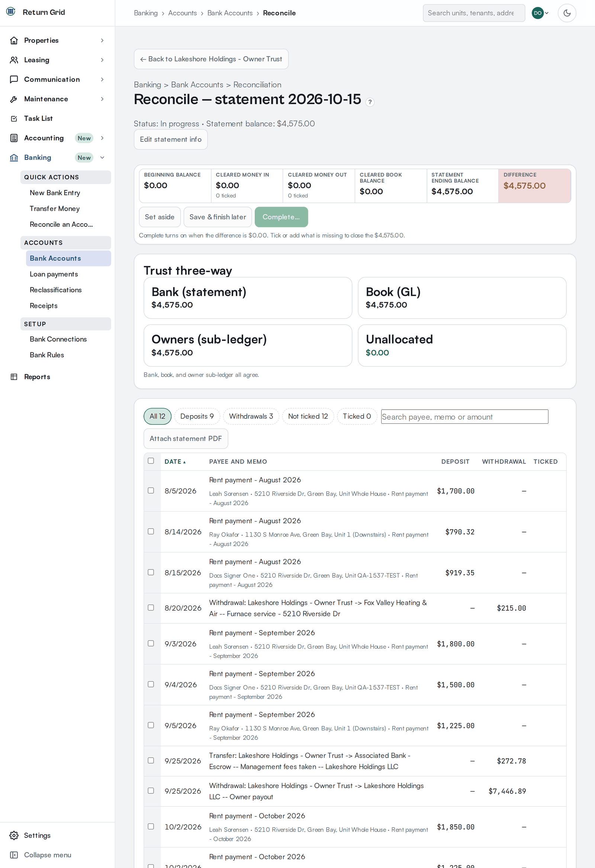
Task: Click the DO user avatar
Action: point(537,13)
